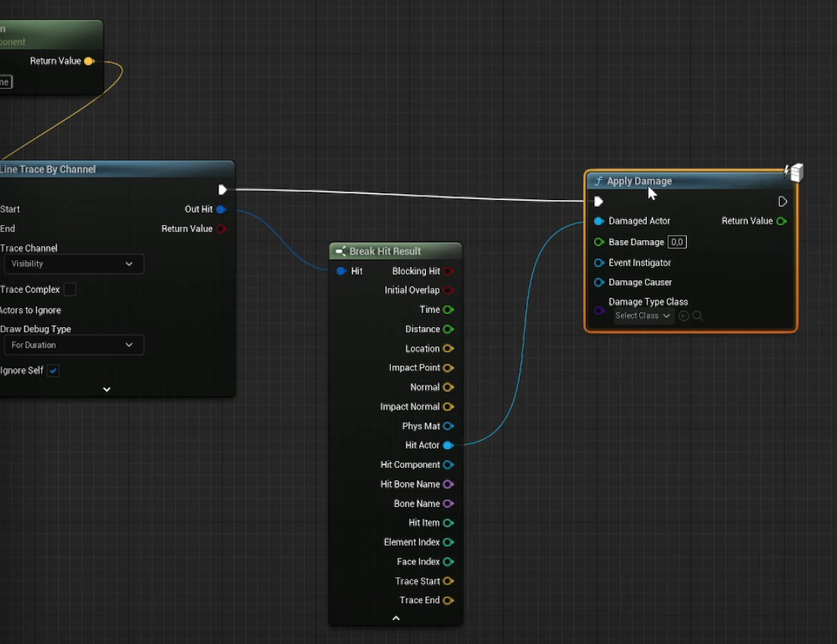The width and height of the screenshot is (837, 644).
Task: Click the Blocking Hit output pin
Action: 447,271
